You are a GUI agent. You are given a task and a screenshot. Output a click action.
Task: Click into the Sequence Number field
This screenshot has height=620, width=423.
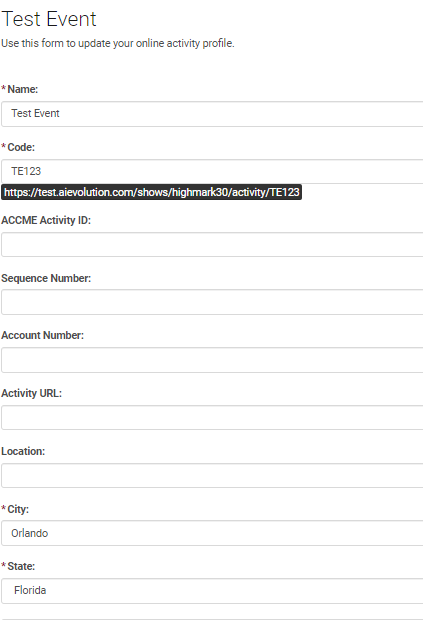click(212, 302)
